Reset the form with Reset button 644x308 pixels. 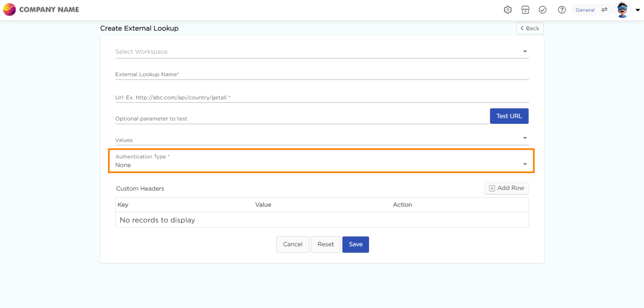(325, 245)
